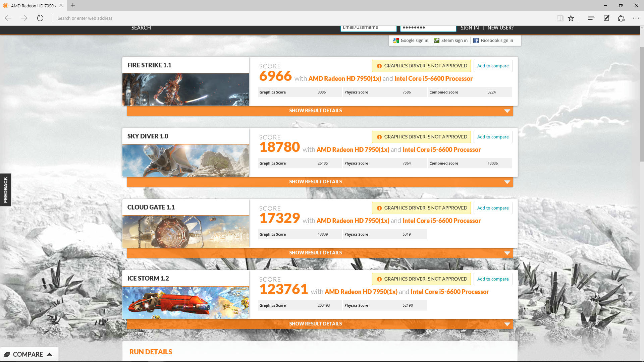Select the AMD Radeon HD 7950 tab

pyautogui.click(x=33, y=5)
